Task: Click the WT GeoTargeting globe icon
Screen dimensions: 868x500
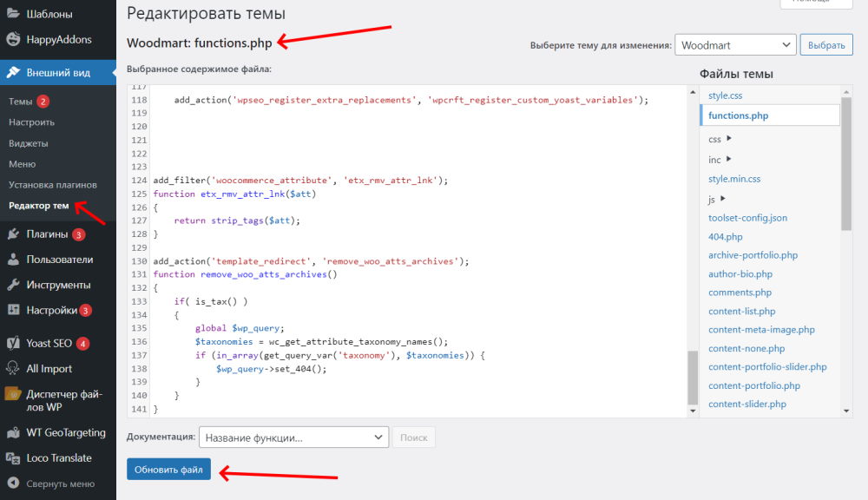Action: pyautogui.click(x=10, y=432)
